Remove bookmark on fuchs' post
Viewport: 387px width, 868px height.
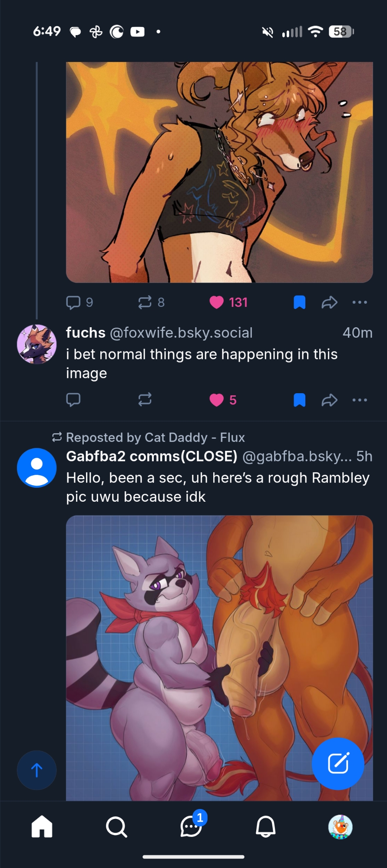(299, 400)
